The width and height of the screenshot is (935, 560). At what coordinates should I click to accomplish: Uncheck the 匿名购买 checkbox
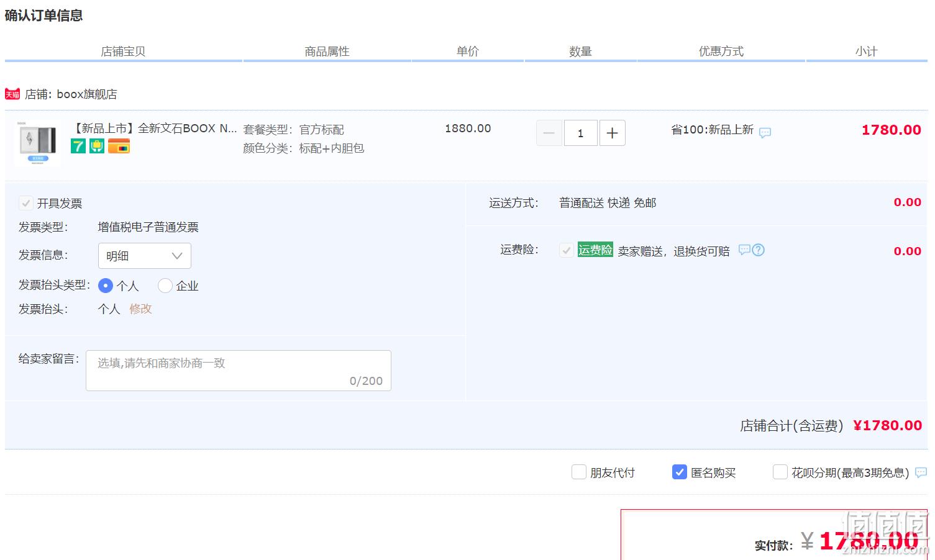(680, 472)
